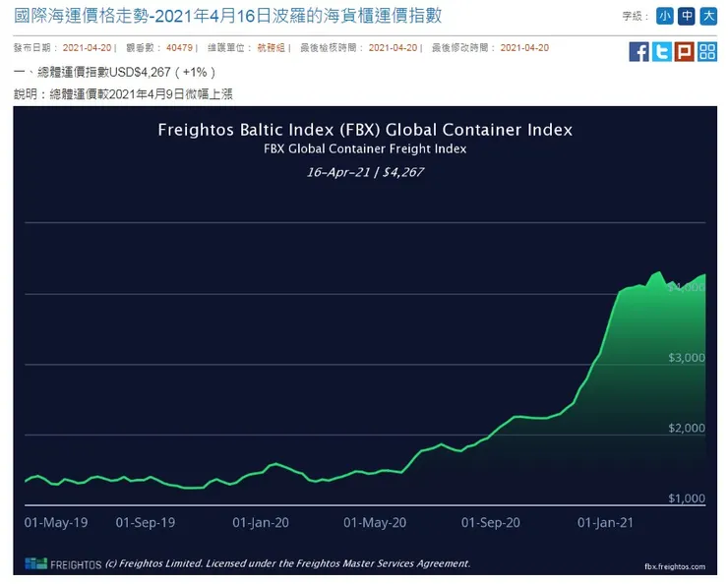Open the QR code grid icon

pos(707,51)
